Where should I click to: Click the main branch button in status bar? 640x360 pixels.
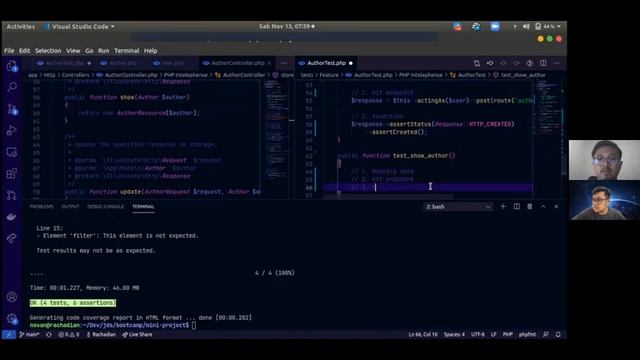tap(29, 334)
